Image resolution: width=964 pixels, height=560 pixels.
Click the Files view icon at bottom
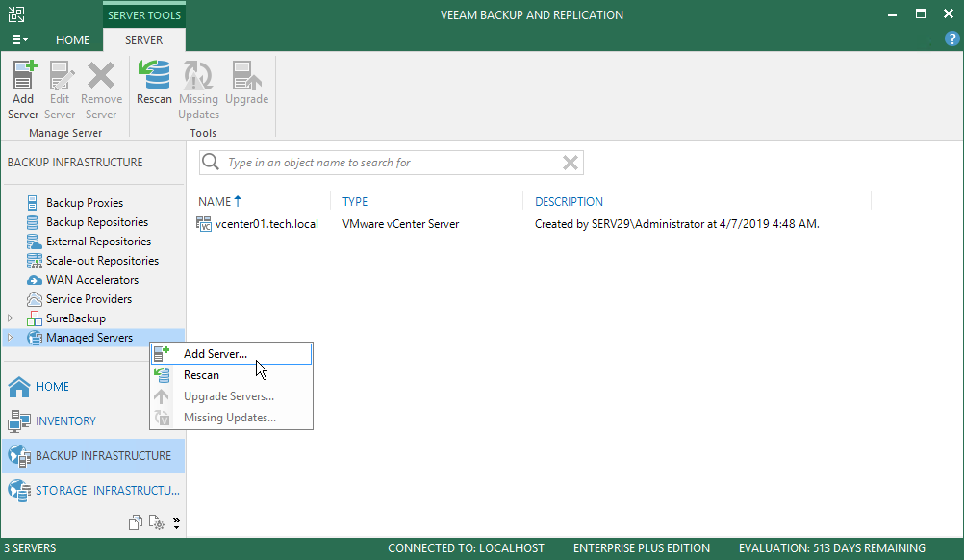[x=136, y=522]
